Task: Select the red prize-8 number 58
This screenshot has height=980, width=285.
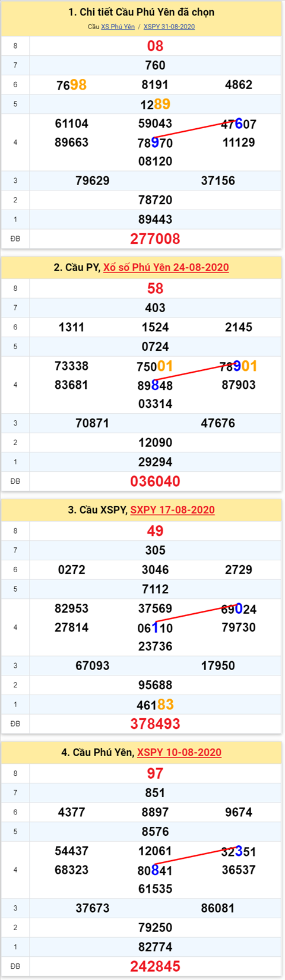Action: coord(155,288)
